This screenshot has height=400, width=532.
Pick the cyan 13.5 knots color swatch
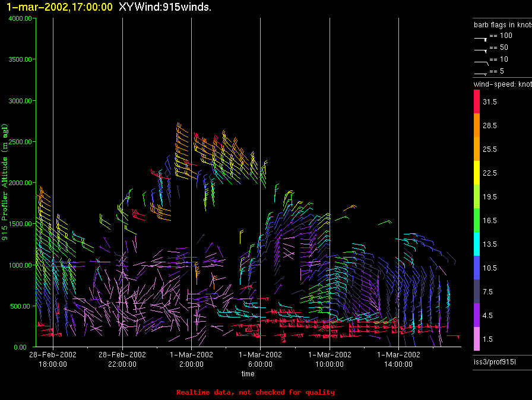click(477, 244)
